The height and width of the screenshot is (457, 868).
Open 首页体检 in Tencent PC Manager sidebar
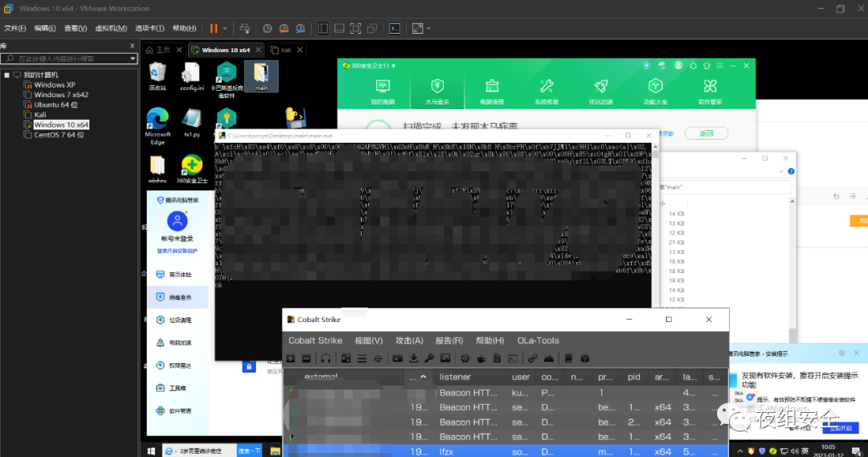(175, 275)
